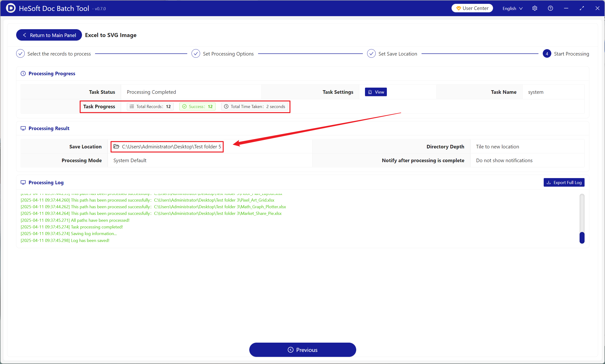The image size is (605, 364).
Task: Click 'System Default' processing mode value
Action: tap(130, 161)
